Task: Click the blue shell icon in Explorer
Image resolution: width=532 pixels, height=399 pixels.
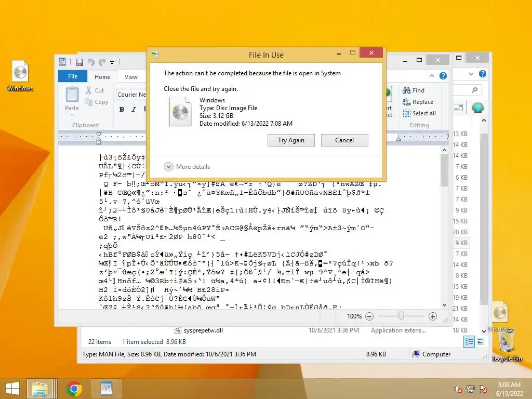Action: coord(477,108)
